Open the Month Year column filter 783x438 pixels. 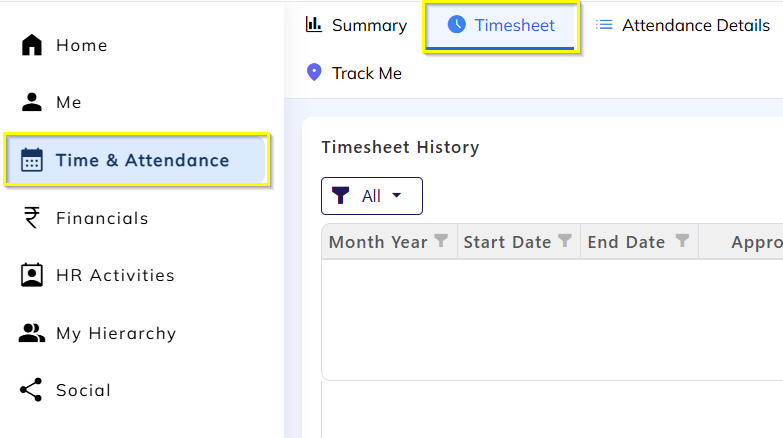click(441, 241)
